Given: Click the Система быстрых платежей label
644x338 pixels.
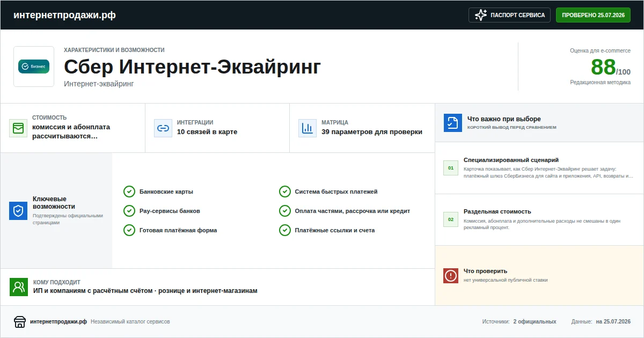Looking at the screenshot, I should [x=336, y=192].
